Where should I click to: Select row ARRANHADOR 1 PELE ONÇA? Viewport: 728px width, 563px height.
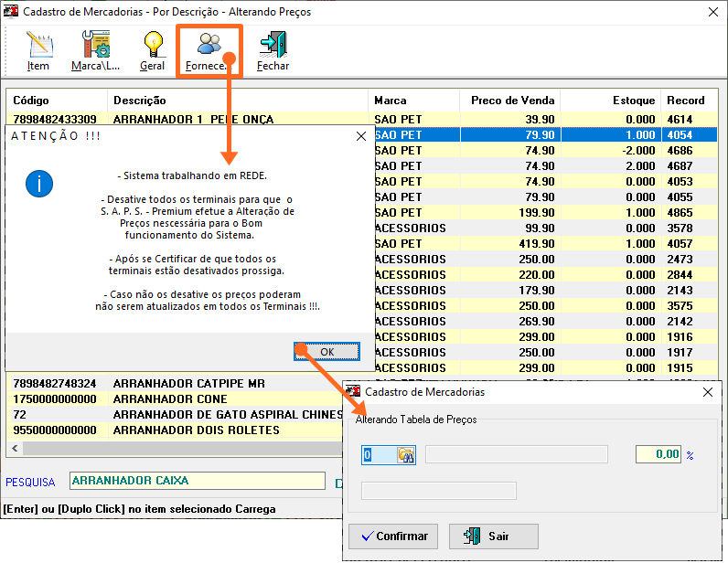coord(362,119)
